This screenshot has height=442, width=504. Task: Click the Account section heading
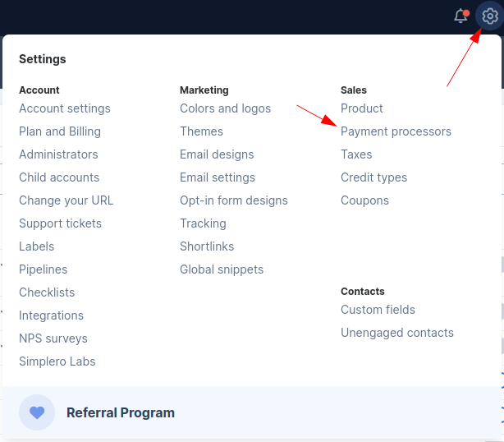pos(39,90)
